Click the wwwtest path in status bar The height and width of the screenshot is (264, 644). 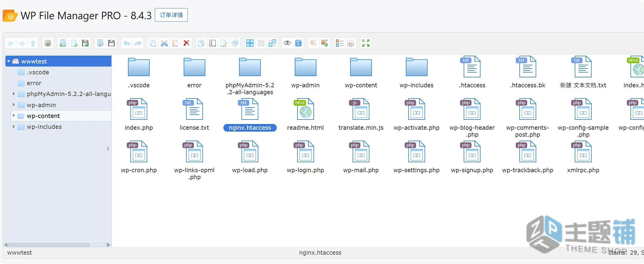pos(20,253)
